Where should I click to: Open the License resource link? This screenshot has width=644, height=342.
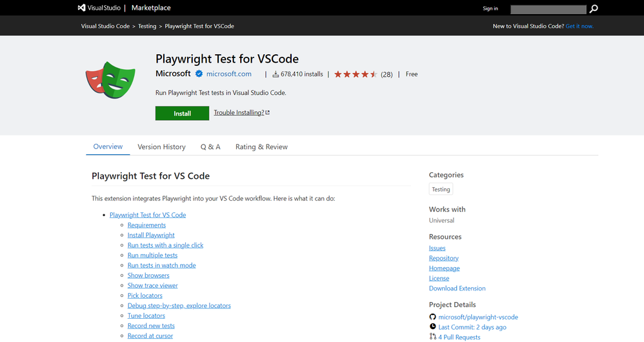(439, 278)
